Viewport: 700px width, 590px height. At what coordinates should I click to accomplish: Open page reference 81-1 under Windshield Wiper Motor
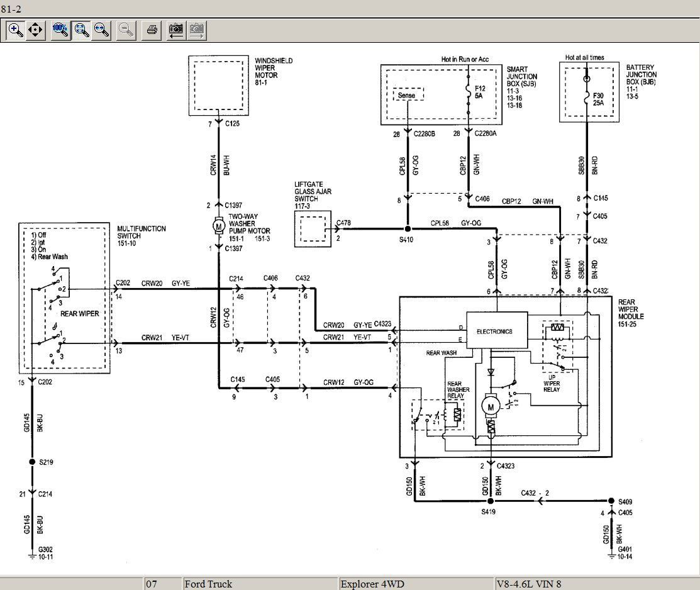point(262,82)
